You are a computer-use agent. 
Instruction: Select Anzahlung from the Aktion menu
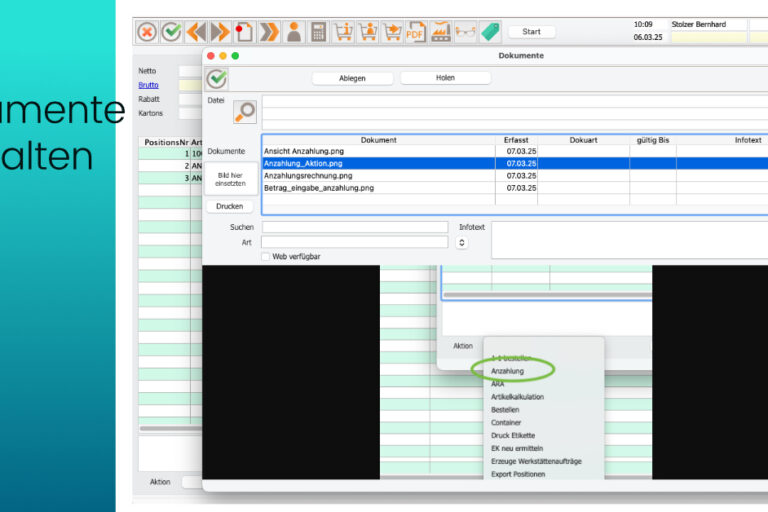tap(507, 371)
